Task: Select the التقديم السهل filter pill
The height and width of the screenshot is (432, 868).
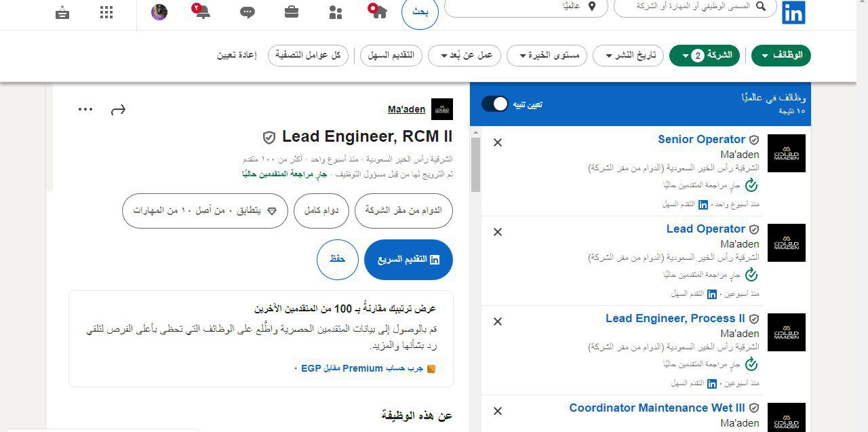Action: pyautogui.click(x=391, y=56)
